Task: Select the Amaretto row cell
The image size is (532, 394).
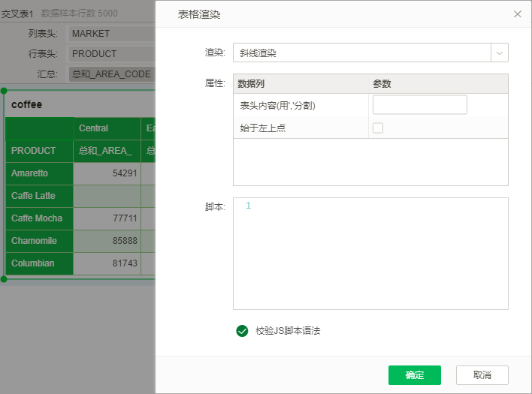Action: pyautogui.click(x=30, y=173)
